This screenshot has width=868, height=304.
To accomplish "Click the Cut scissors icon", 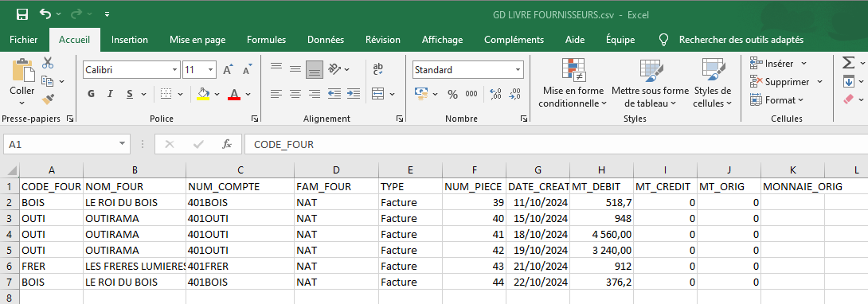I will click(x=48, y=62).
